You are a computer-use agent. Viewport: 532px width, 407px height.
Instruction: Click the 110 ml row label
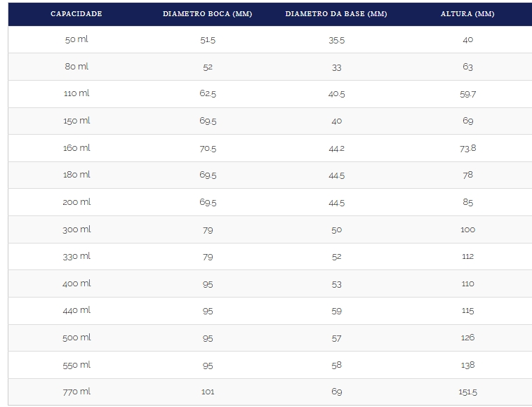(77, 93)
